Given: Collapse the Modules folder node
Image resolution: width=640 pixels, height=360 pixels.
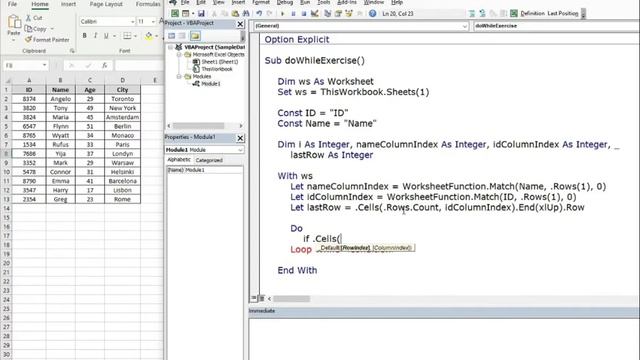Looking at the screenshot, I should click(x=179, y=77).
